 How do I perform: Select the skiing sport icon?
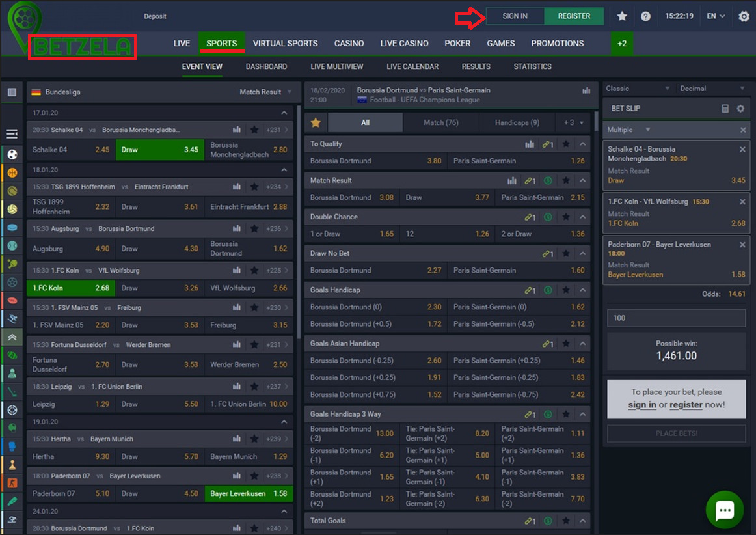click(12, 319)
